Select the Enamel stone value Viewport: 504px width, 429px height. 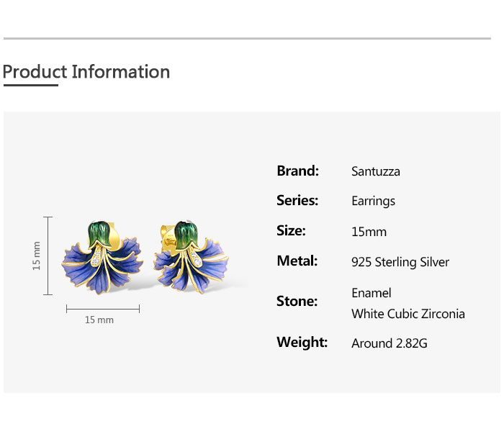coord(372,293)
